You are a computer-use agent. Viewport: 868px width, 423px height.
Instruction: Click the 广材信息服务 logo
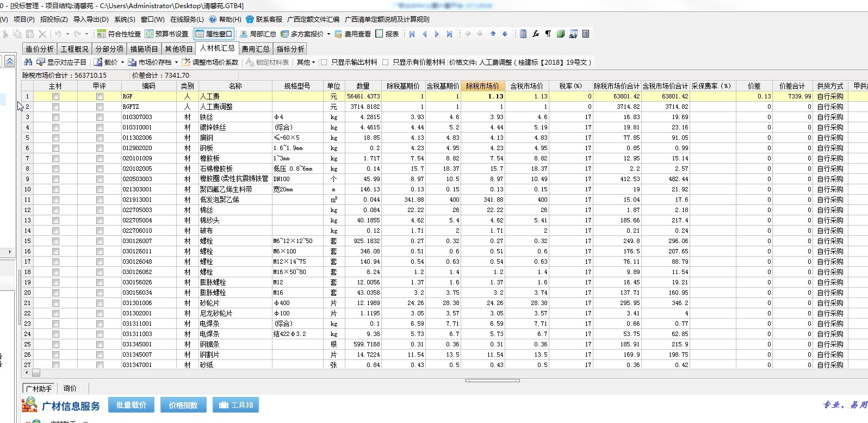pyautogui.click(x=60, y=406)
